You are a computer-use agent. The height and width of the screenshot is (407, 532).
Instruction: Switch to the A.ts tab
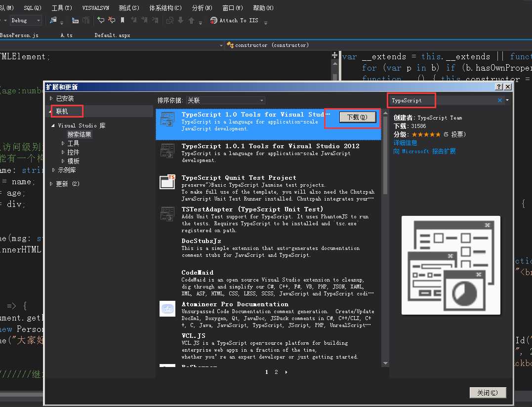pyautogui.click(x=67, y=35)
